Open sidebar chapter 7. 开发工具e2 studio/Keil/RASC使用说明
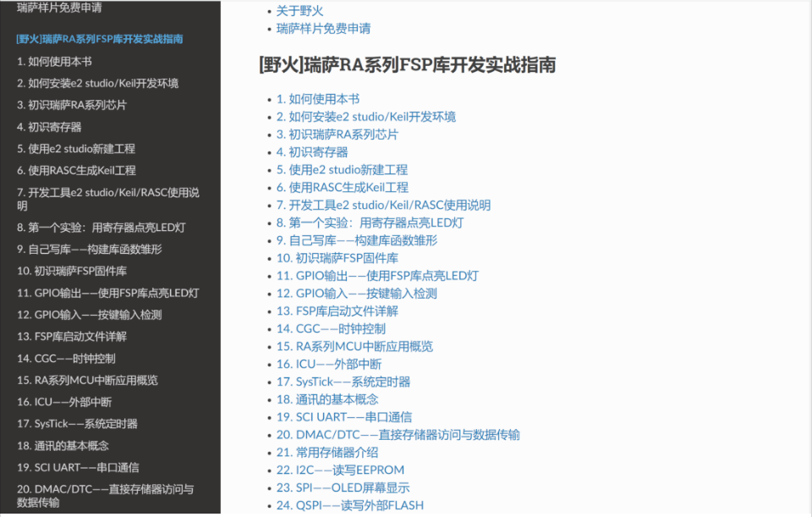Viewport: 812px width, 517px height. tap(107, 199)
